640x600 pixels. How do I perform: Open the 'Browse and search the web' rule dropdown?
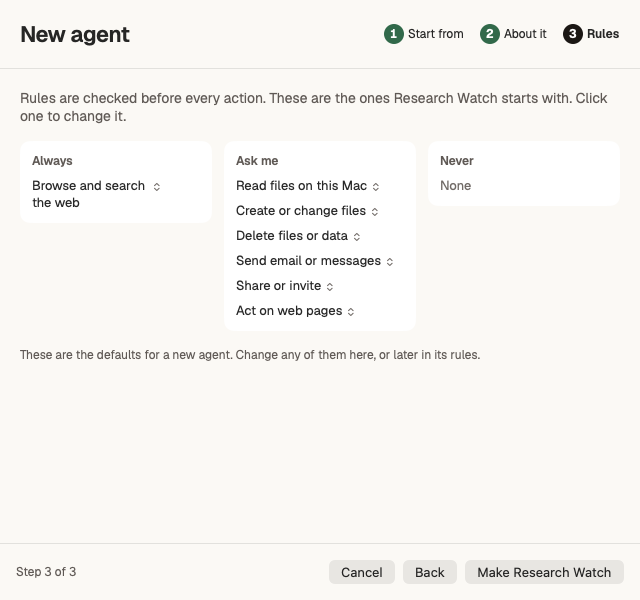[x=96, y=194]
